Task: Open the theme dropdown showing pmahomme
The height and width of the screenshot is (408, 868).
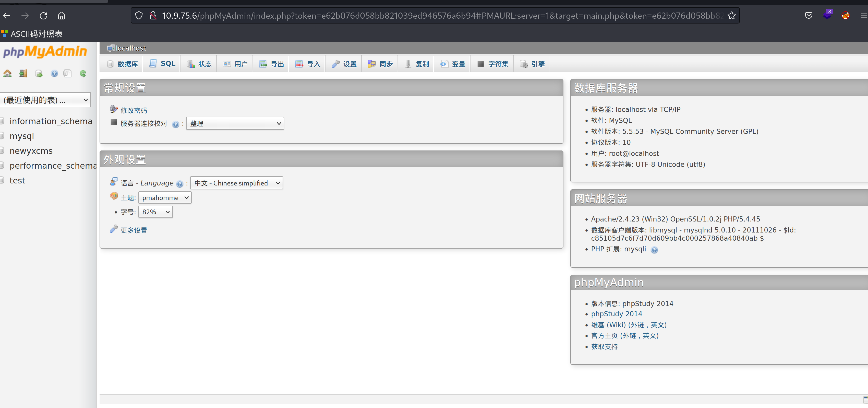Action: click(165, 197)
